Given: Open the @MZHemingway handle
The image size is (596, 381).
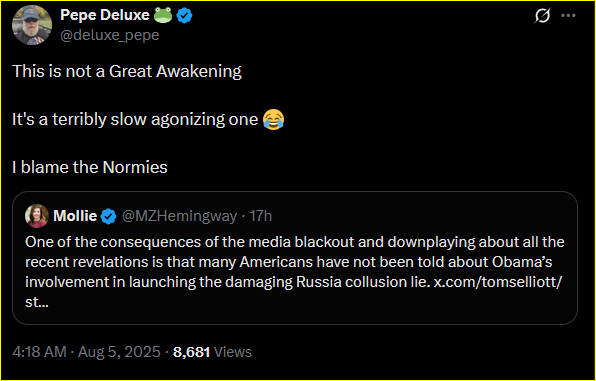Looking at the screenshot, I should (x=179, y=216).
